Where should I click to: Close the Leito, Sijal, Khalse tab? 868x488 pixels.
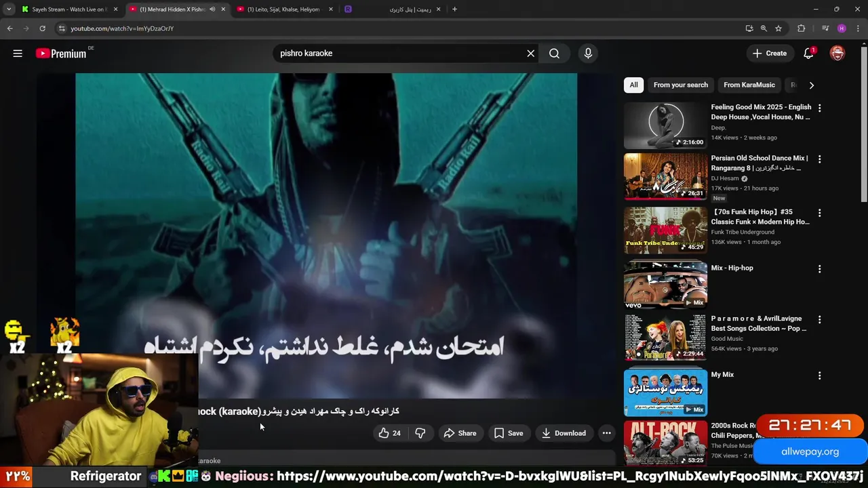pos(331,9)
